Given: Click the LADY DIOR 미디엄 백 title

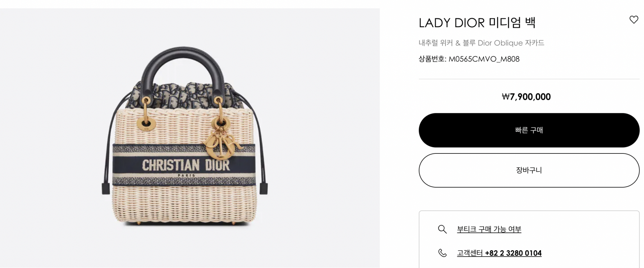Looking at the screenshot, I should 477,23.
